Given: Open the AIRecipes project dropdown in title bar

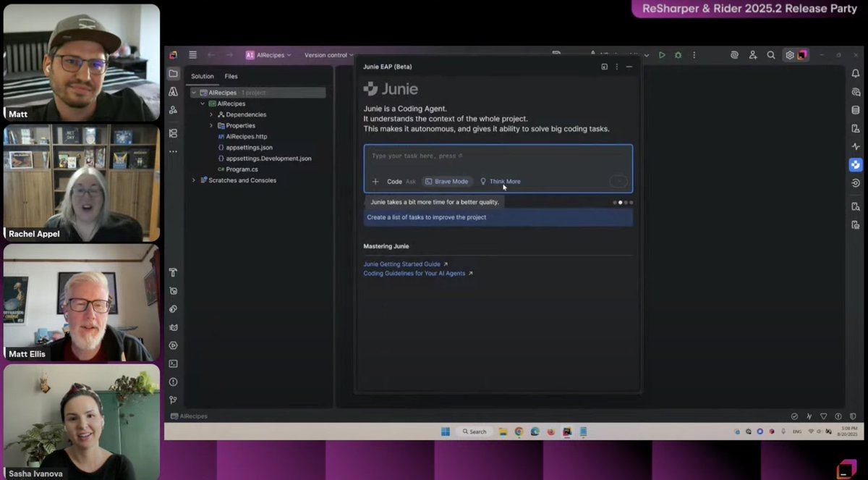Looking at the screenshot, I should (x=268, y=55).
